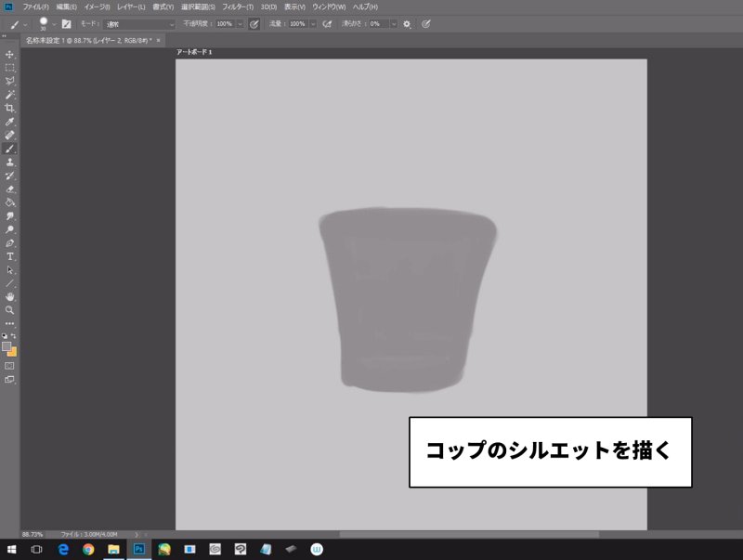Select the Clone Stamp tool
This screenshot has height=560, width=743.
click(10, 162)
